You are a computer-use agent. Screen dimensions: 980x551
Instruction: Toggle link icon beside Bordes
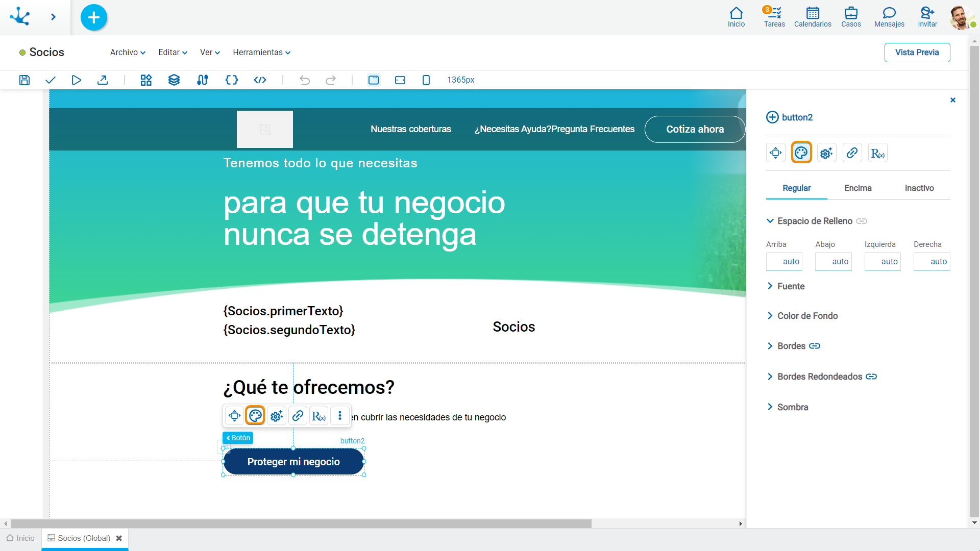pos(815,346)
